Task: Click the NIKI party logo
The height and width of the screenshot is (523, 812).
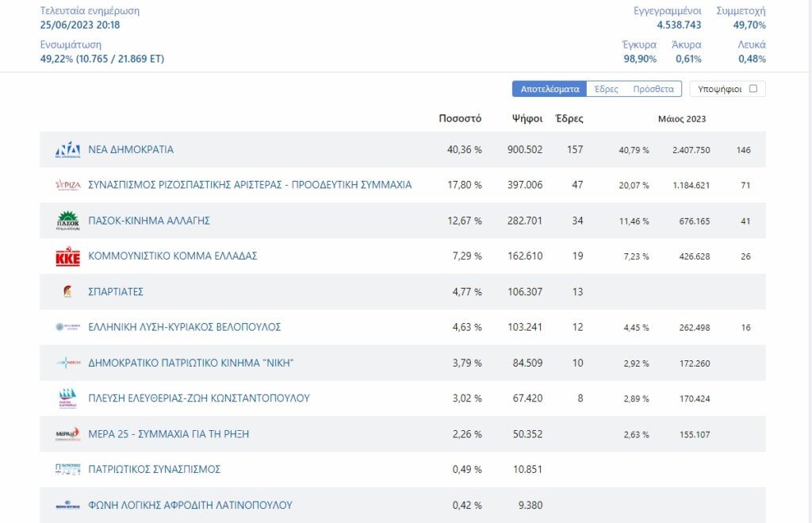Action: tap(68, 363)
